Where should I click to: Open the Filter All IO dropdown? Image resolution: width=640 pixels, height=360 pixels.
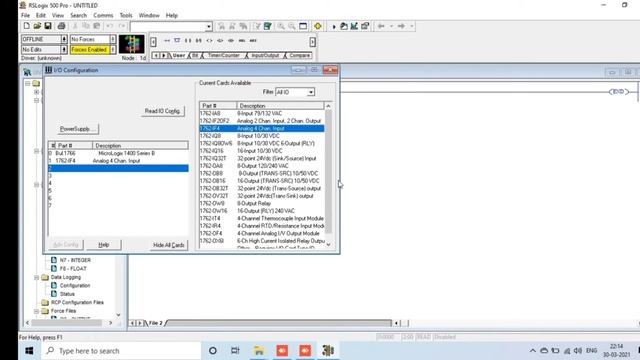tap(311, 92)
